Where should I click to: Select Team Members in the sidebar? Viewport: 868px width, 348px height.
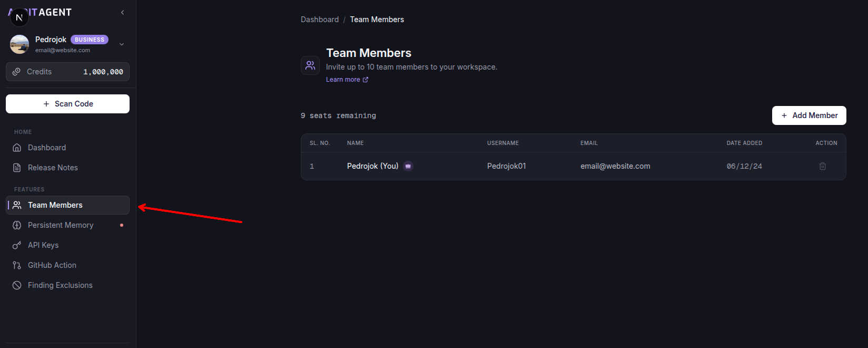click(67, 205)
